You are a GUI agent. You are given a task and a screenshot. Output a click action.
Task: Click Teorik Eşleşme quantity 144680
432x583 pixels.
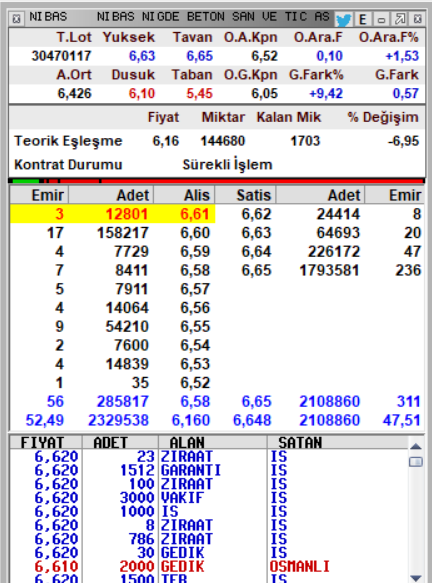tap(223, 141)
